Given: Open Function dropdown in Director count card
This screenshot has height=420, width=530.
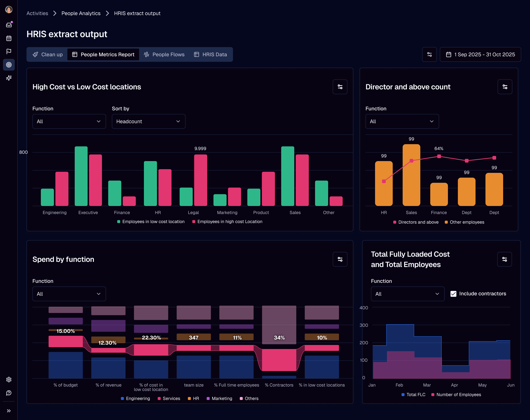Looking at the screenshot, I should (402, 121).
